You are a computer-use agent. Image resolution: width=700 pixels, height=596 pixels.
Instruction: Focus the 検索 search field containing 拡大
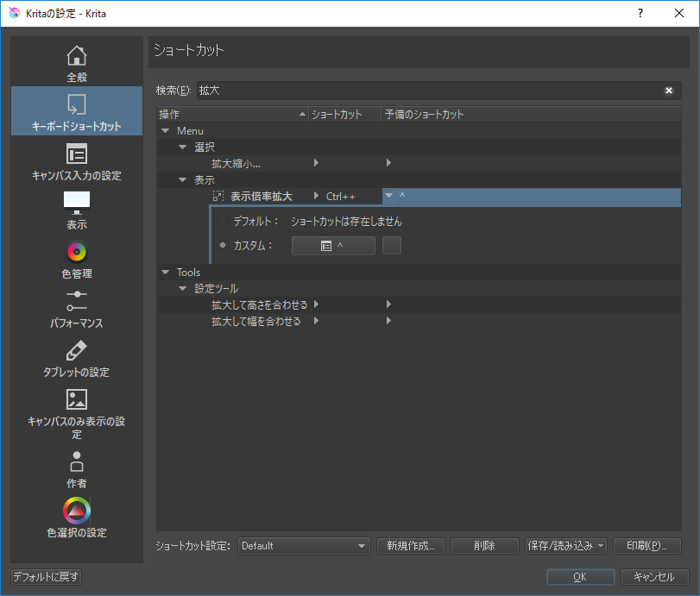(438, 91)
